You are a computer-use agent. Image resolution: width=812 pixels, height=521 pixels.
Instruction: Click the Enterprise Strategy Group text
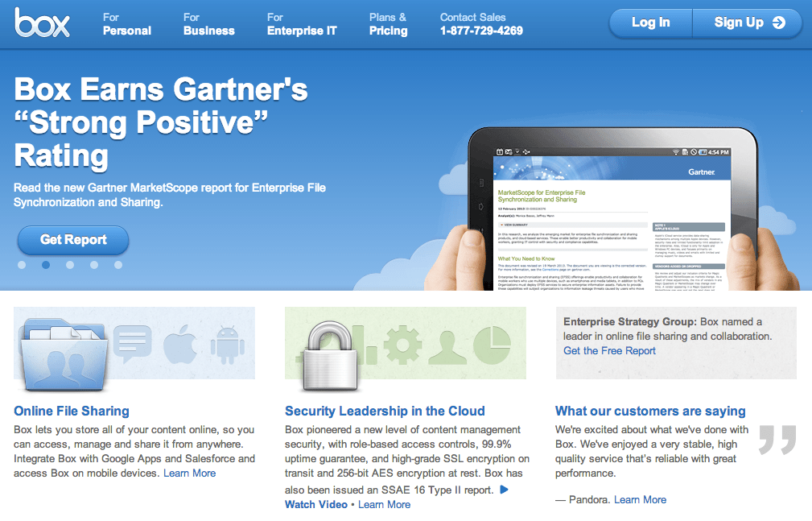point(629,322)
